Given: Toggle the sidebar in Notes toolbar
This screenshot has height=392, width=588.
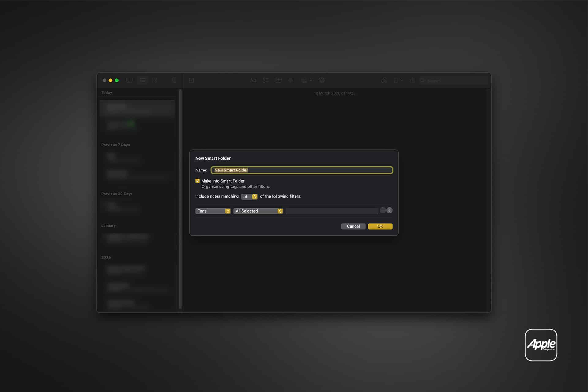Looking at the screenshot, I should [130, 80].
